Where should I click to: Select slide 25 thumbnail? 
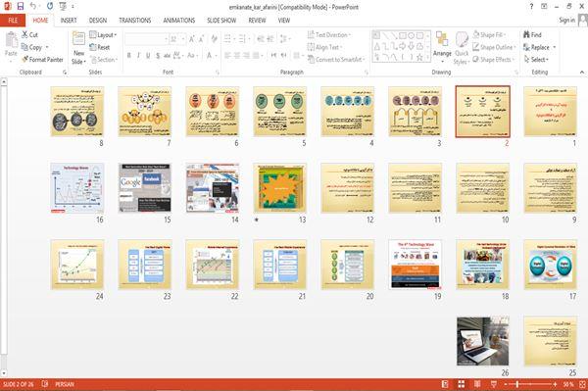click(550, 341)
